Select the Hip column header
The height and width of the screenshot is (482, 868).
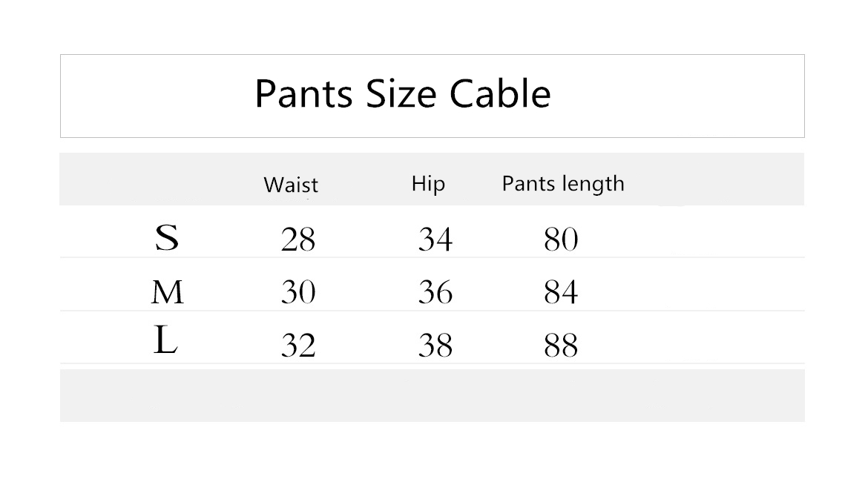pos(428,183)
